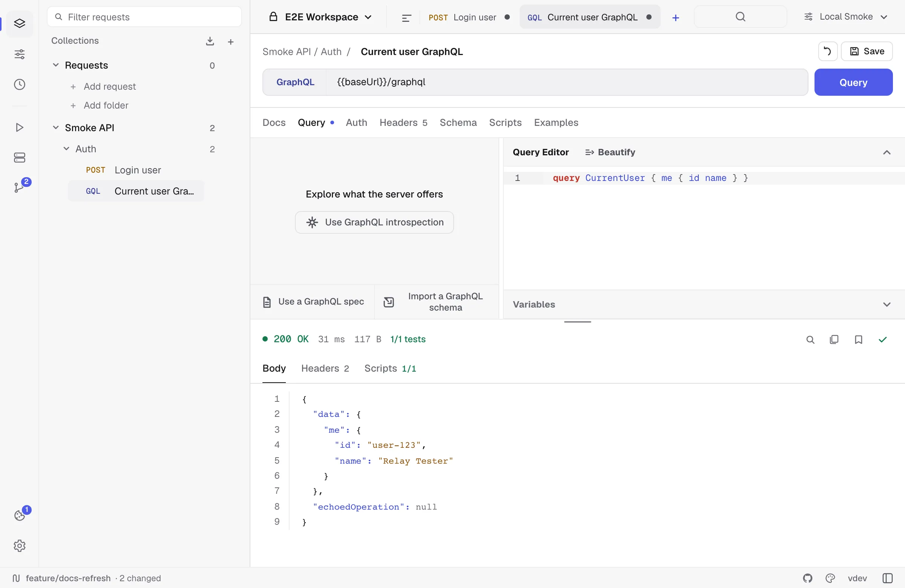Open the settings gear in sidebar
This screenshot has height=588, width=905.
pos(19,545)
